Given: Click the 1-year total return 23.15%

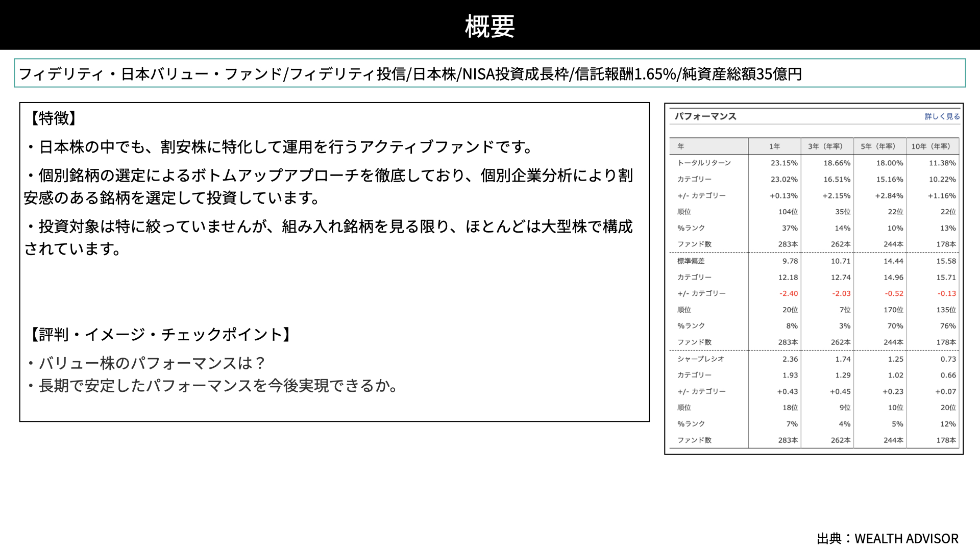Looking at the screenshot, I should 784,163.
